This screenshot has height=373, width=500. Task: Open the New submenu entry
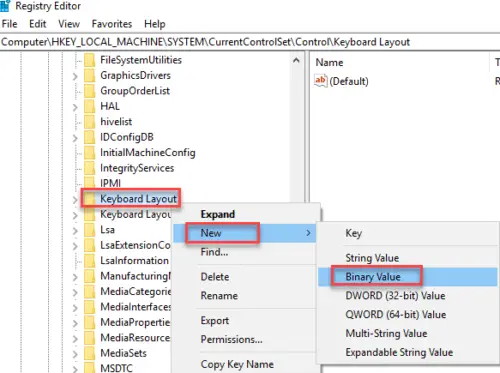tap(245, 233)
